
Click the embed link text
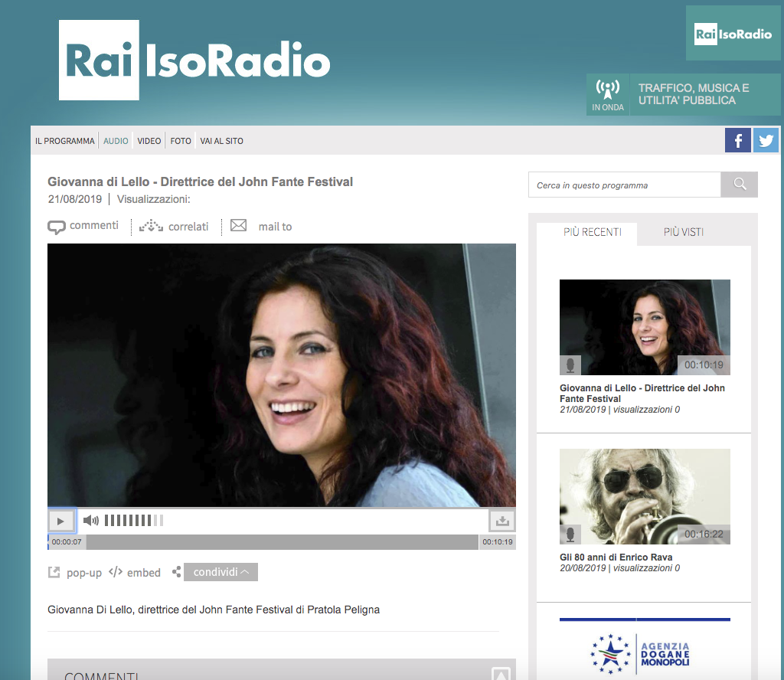pos(144,573)
